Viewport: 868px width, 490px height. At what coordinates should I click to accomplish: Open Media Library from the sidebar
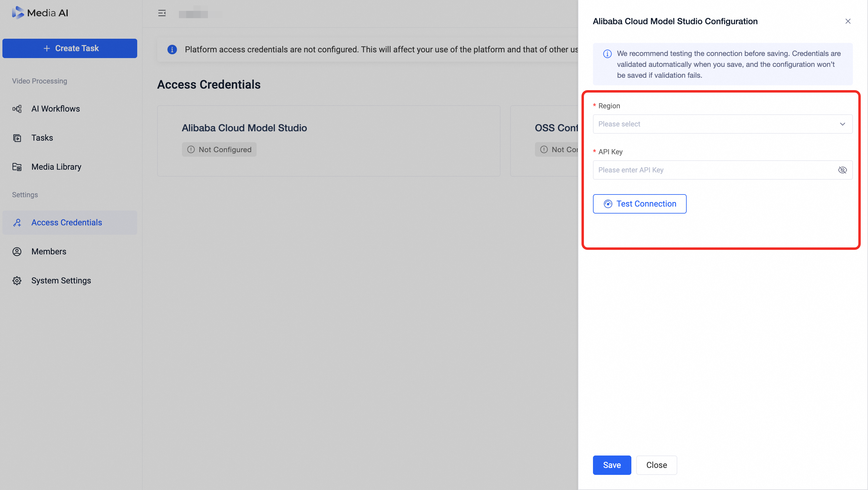click(70, 167)
